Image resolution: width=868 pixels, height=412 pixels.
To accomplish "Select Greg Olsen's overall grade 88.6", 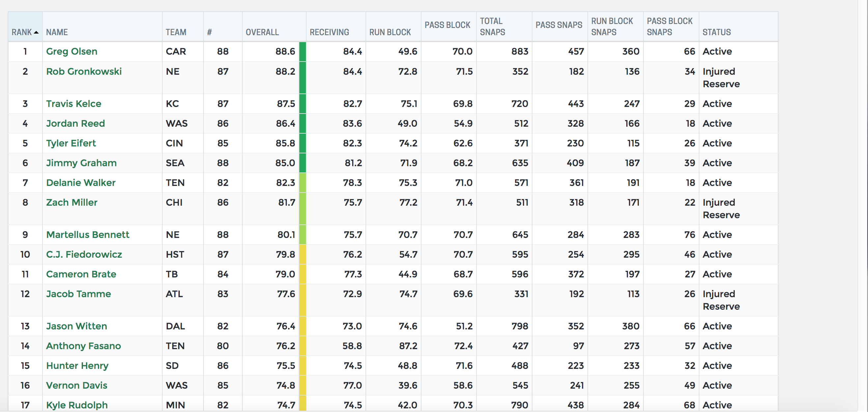I will click(x=285, y=51).
